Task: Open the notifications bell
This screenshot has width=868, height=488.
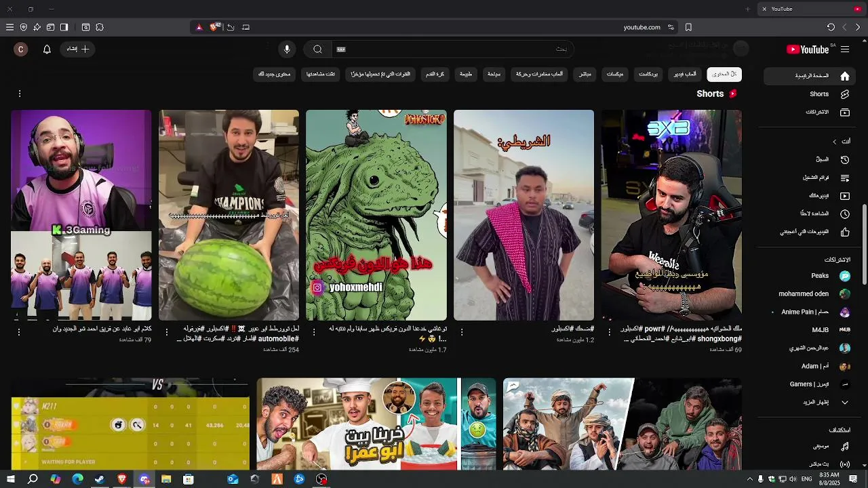Action: (47, 49)
